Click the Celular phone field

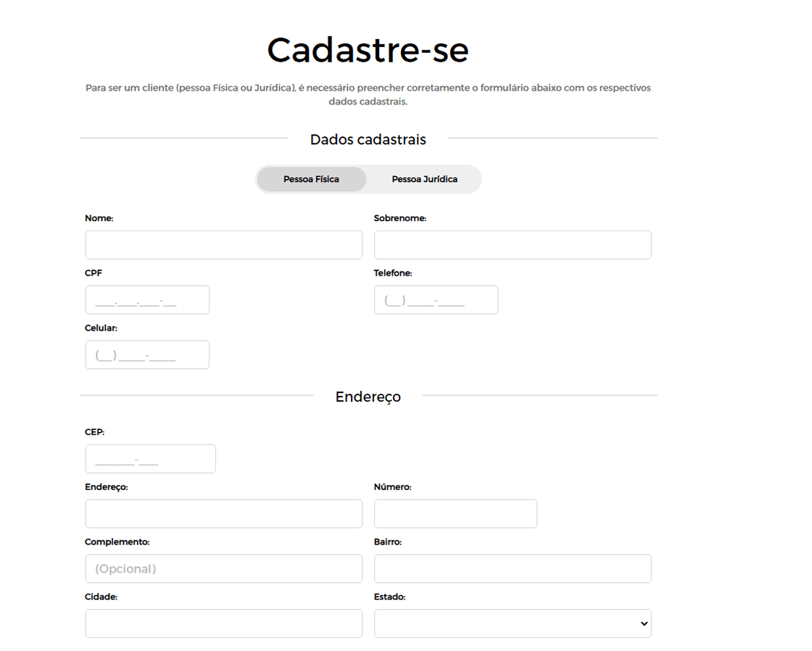[x=147, y=354]
